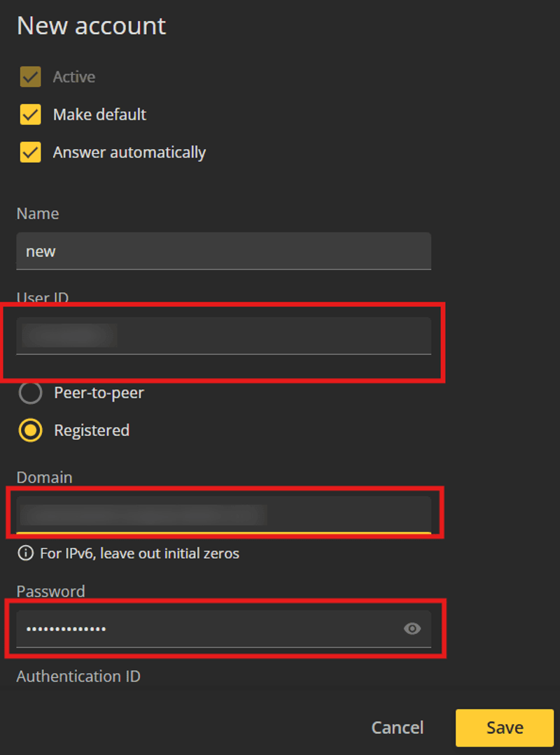Click the IPv6 info icon
Screen dimensions: 560x755
[25, 553]
